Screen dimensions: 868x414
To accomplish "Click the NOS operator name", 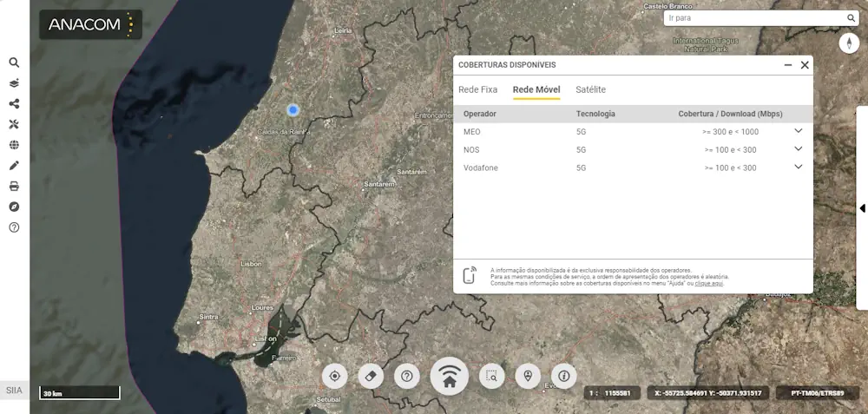I will point(471,150).
